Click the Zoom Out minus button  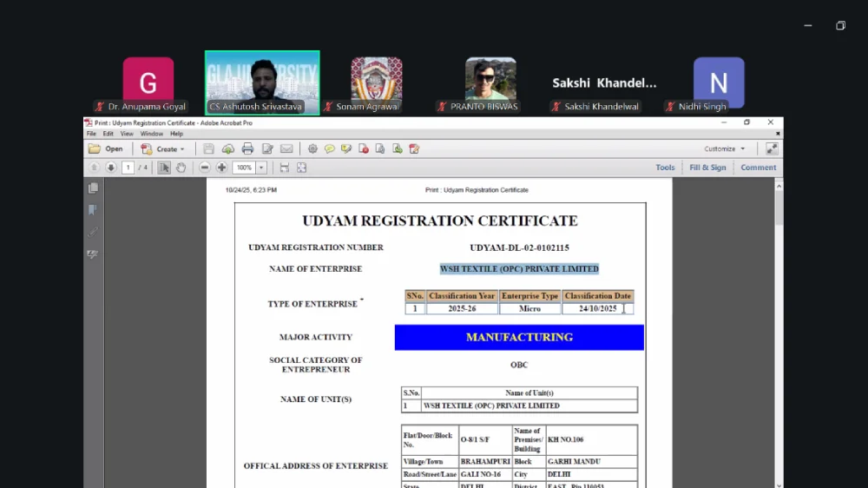coord(205,168)
